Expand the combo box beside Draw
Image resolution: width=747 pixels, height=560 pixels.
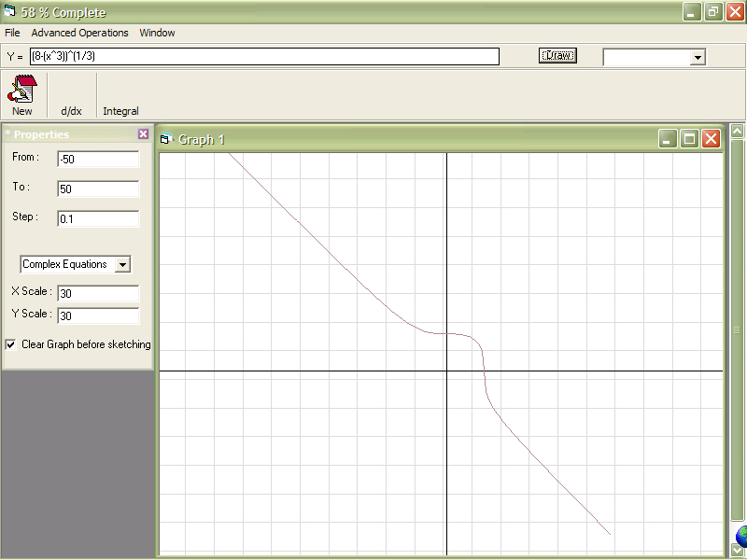(697, 58)
